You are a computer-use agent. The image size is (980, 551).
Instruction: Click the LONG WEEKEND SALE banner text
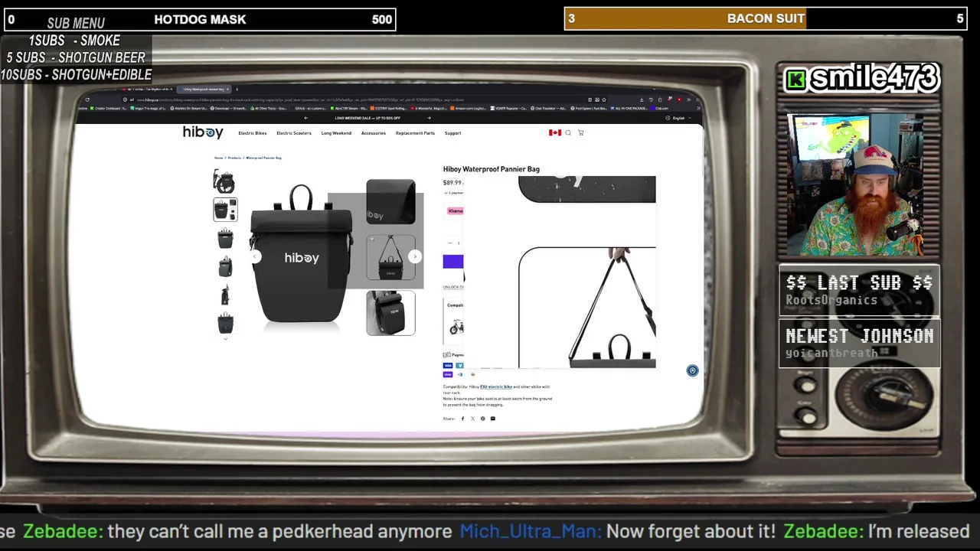367,118
